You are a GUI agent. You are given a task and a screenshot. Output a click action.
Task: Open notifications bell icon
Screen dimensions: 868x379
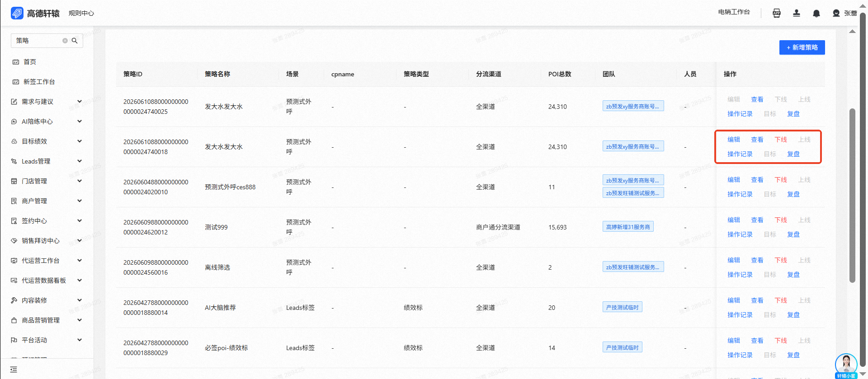(816, 13)
